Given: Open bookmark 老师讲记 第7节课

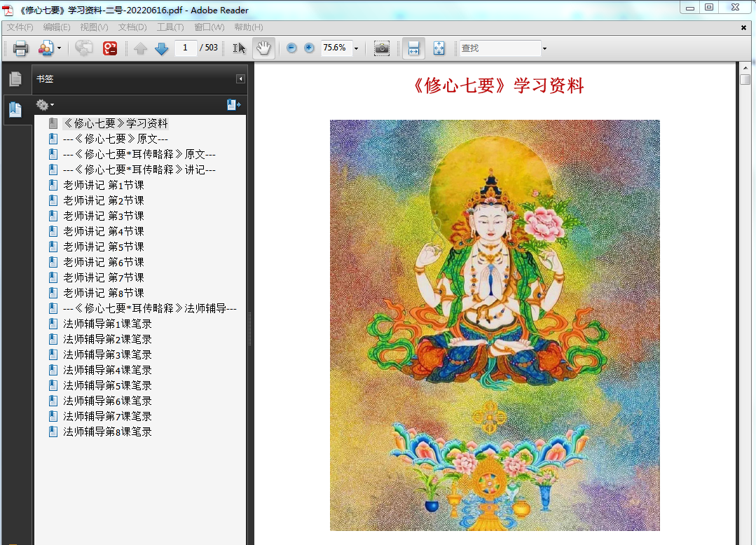Looking at the screenshot, I should tap(104, 277).
